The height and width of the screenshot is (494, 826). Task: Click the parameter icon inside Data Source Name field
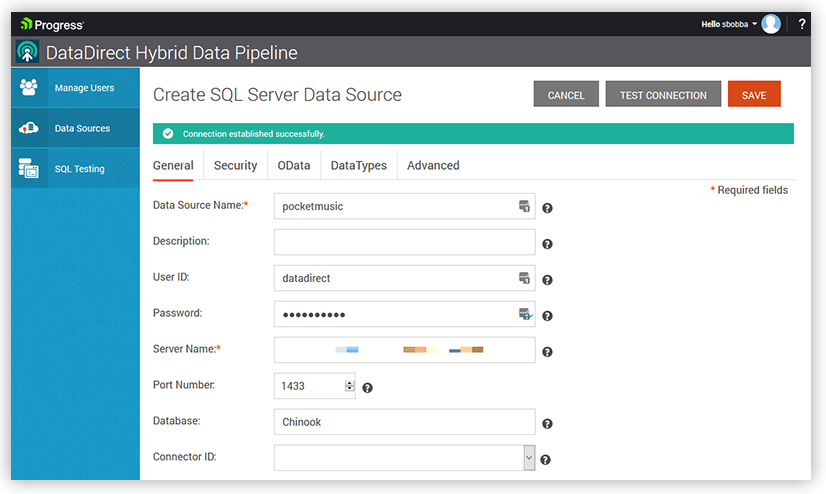tap(524, 206)
